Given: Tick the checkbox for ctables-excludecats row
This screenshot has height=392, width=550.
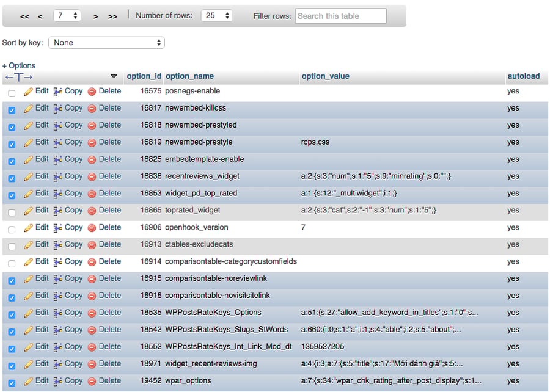Looking at the screenshot, I should (12, 247).
